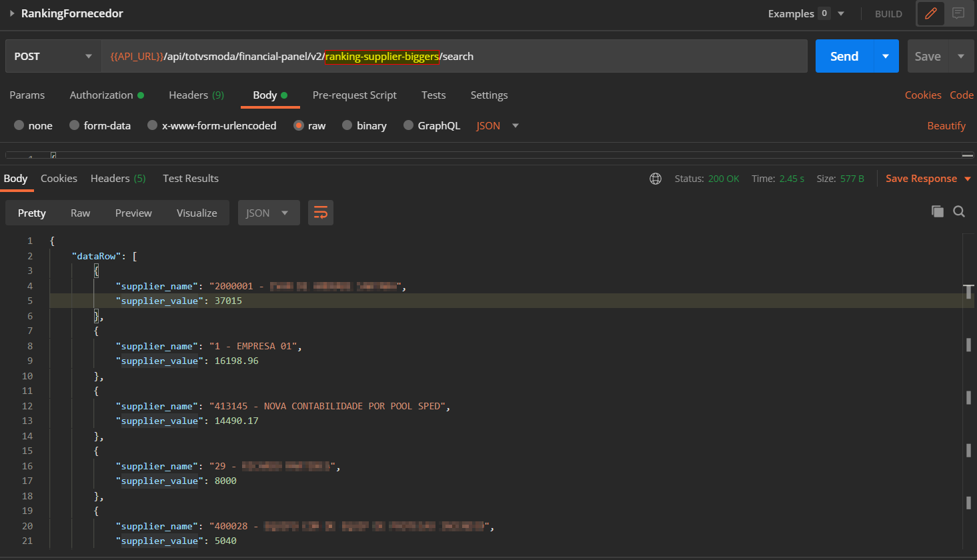The width and height of the screenshot is (977, 560).
Task: Open the comments icon beside the pencil
Action: (958, 13)
